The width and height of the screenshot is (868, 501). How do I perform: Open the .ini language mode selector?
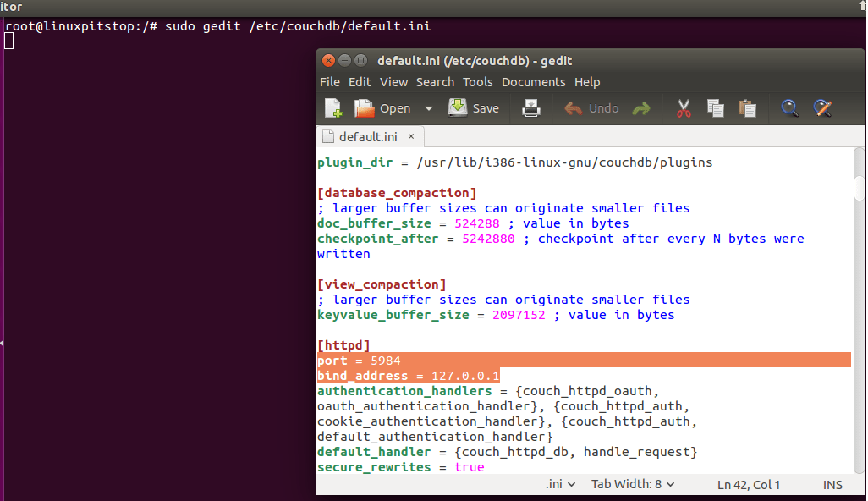click(x=558, y=484)
